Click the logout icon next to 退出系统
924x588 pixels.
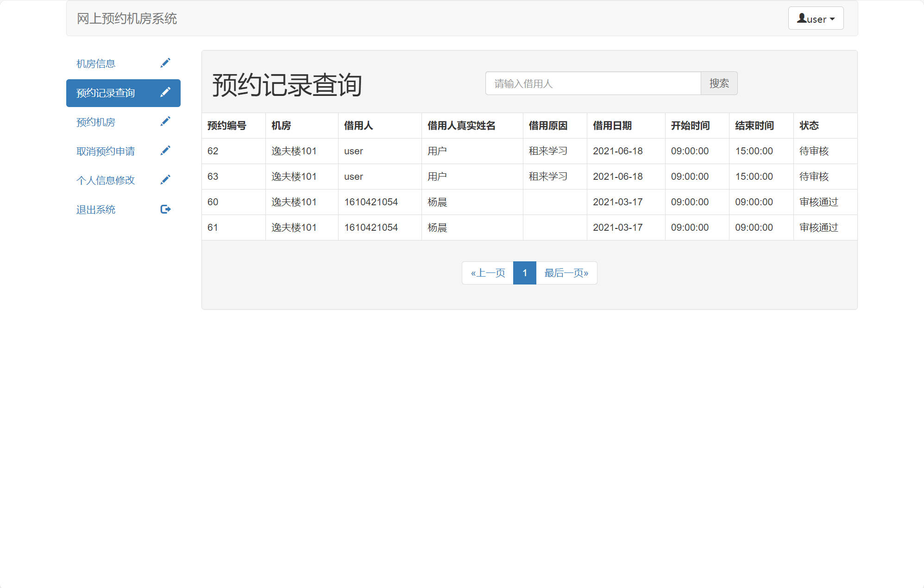(x=166, y=209)
